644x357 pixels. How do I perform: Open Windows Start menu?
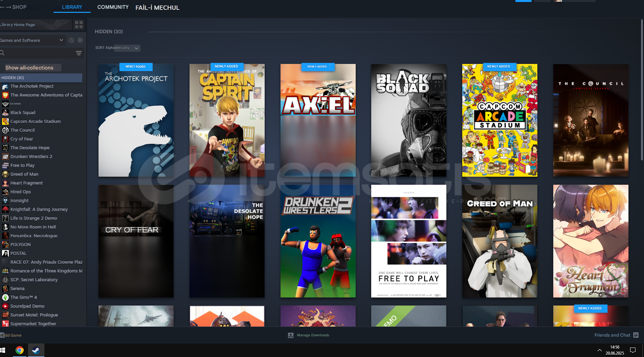(3, 350)
